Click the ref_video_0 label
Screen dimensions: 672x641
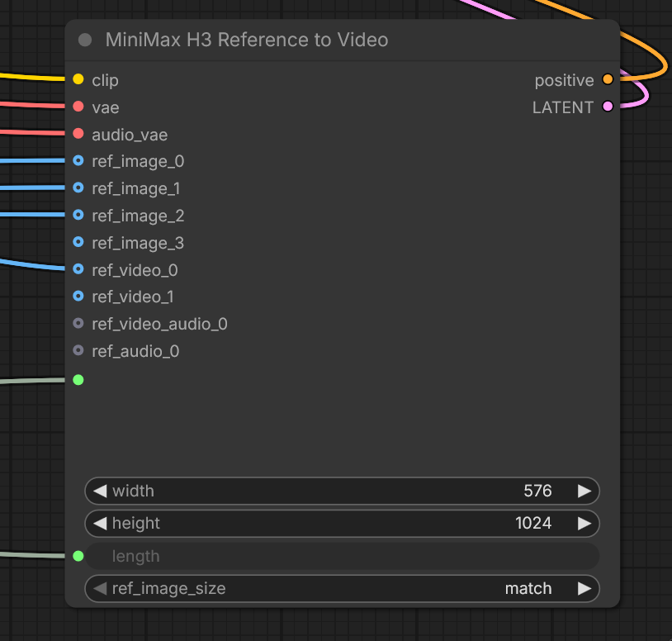coord(135,271)
